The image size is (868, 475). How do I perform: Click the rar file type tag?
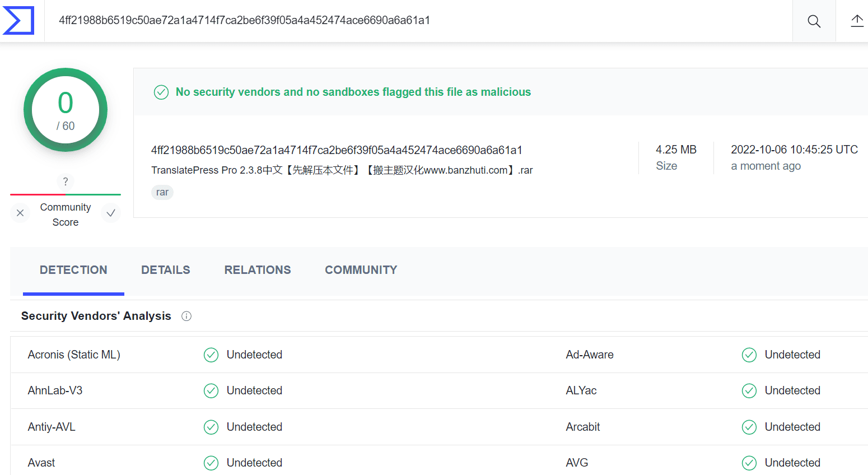coord(162,192)
